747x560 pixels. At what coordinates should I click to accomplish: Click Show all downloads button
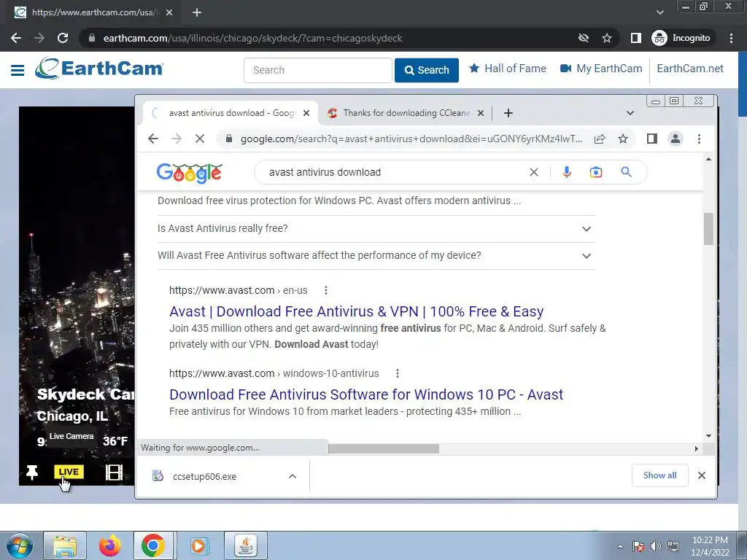[x=659, y=475]
